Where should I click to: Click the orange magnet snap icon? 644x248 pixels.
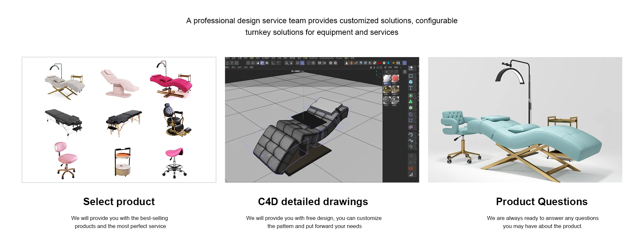coord(411,168)
